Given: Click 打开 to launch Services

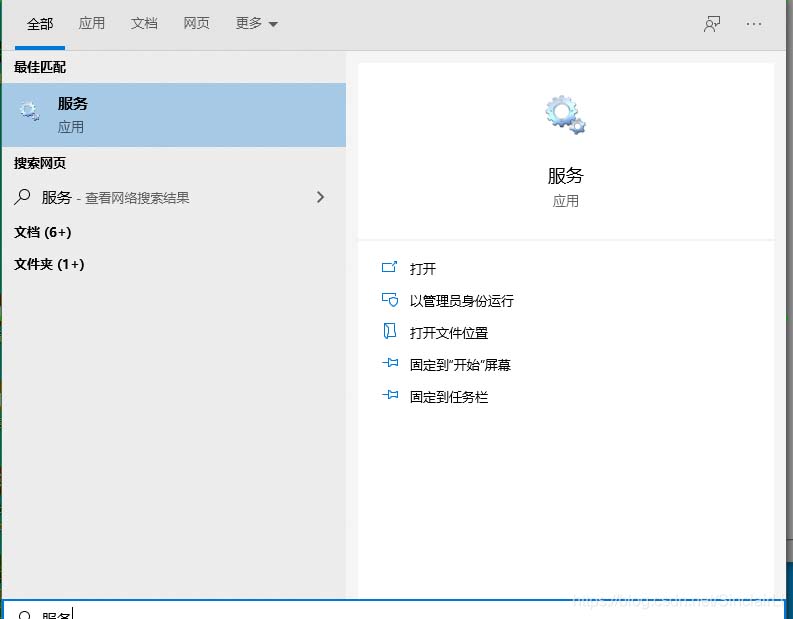Looking at the screenshot, I should coord(423,268).
